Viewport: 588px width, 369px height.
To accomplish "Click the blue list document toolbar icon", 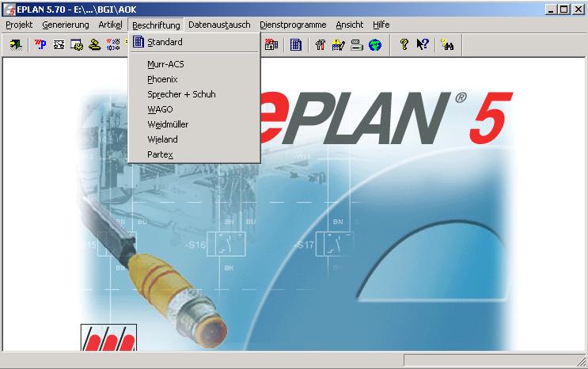I will (295, 45).
